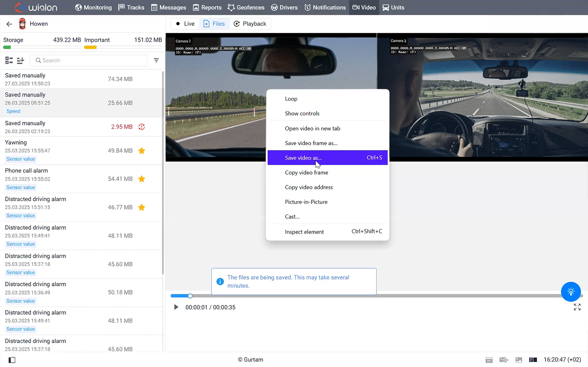Select Saved manually file of 2.95 MB
Viewport: 588px width, 367px height.
(x=81, y=127)
